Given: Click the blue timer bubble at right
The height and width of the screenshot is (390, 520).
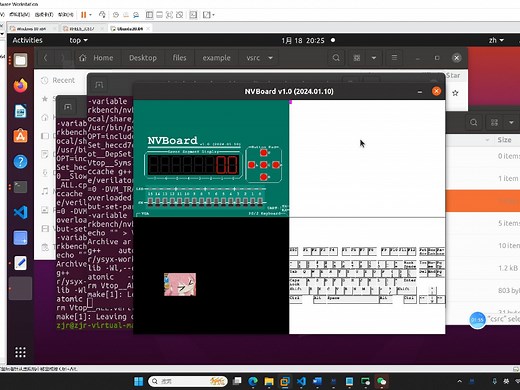Looking at the screenshot, I should coord(477,320).
